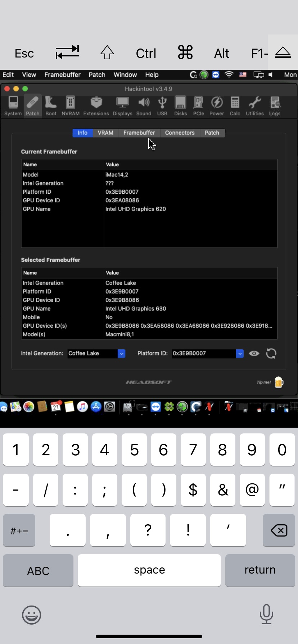The height and width of the screenshot is (644, 298).
Task: Open the Edit menu
Action: click(x=8, y=75)
